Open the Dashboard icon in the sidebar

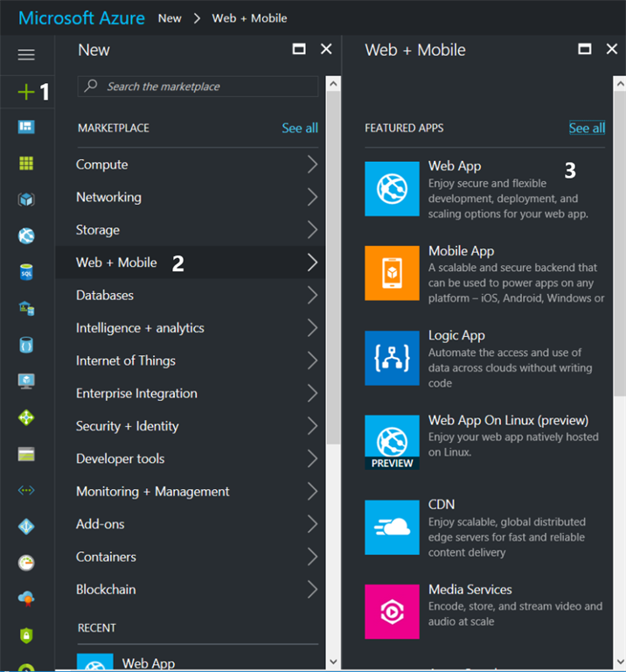tap(26, 127)
